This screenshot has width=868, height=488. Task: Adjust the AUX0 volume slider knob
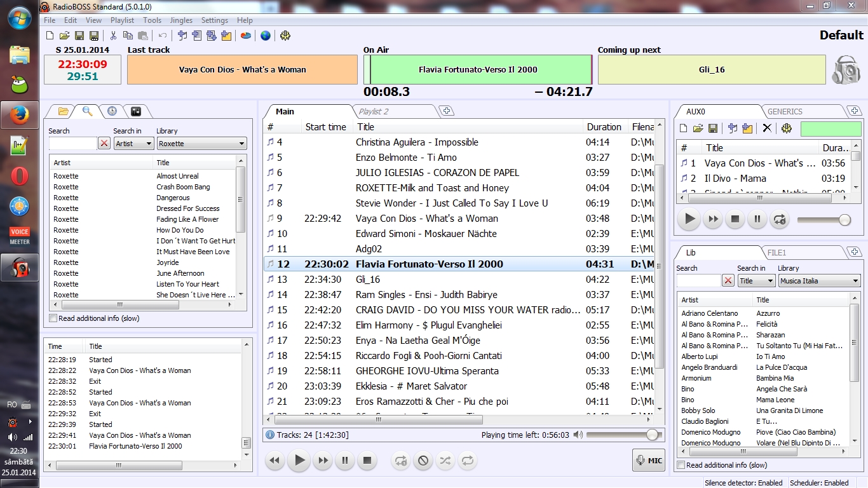coord(844,220)
